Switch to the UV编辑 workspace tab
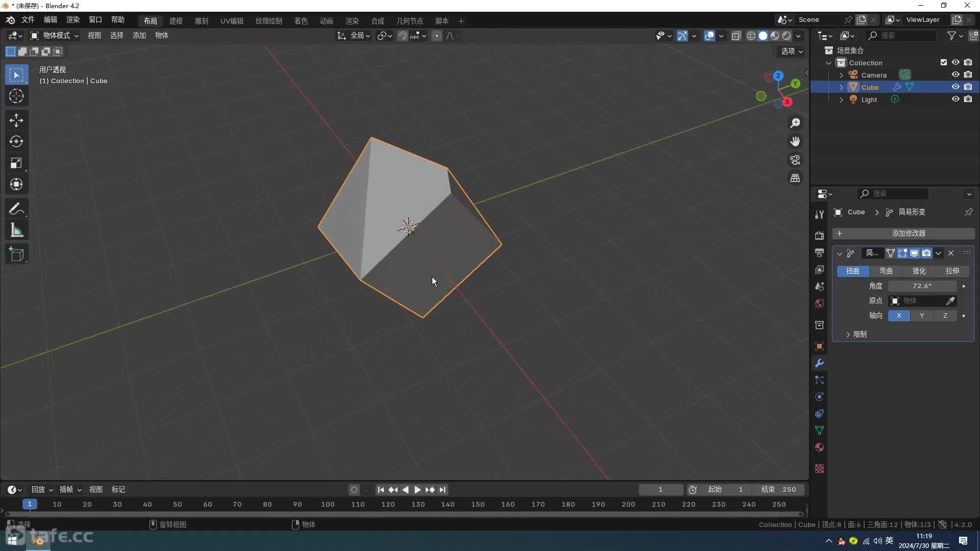The height and width of the screenshot is (551, 980). 232,21
